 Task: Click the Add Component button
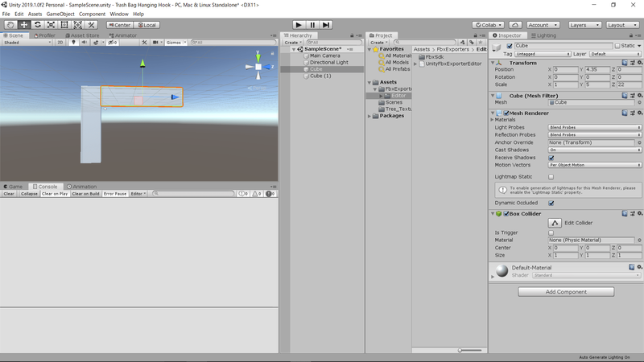point(566,292)
